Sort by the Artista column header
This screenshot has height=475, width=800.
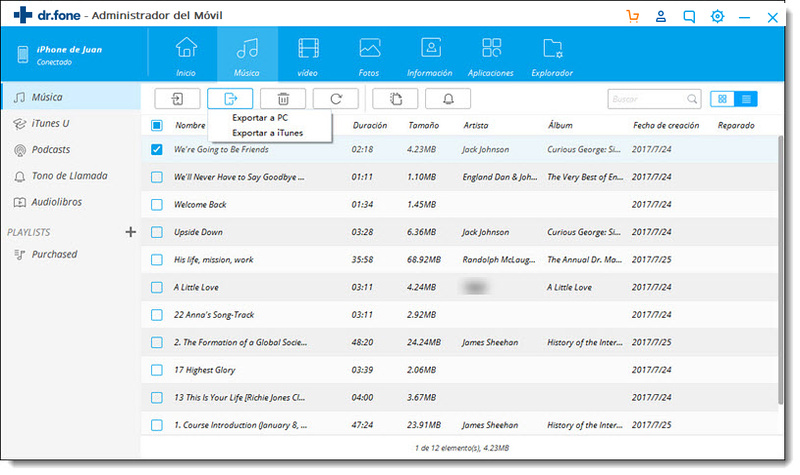pos(476,125)
